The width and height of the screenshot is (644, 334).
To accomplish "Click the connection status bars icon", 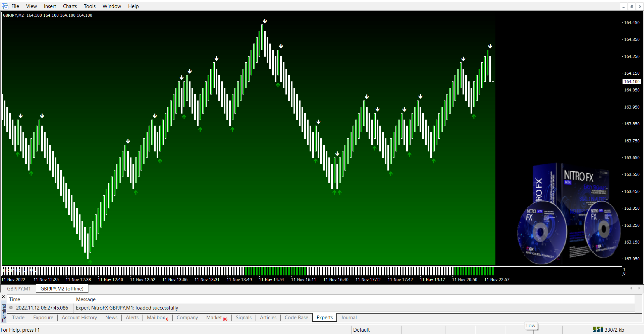I will (597, 330).
